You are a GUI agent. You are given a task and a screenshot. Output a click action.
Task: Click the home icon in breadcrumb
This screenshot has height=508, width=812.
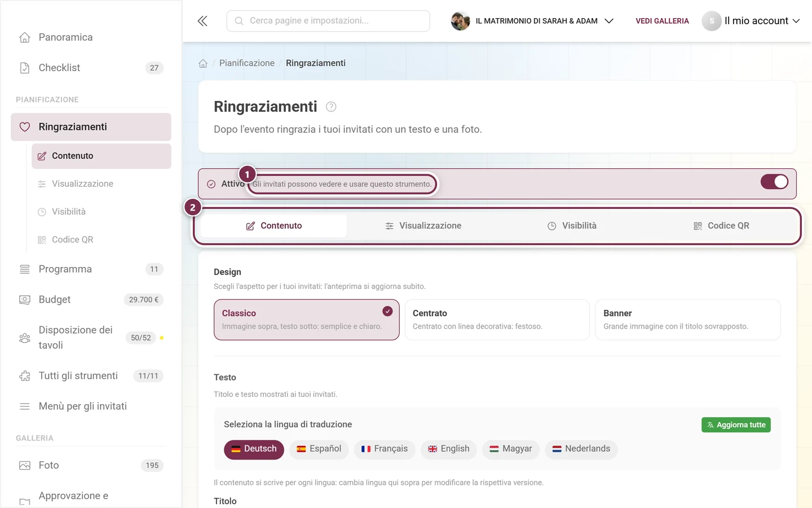click(203, 63)
